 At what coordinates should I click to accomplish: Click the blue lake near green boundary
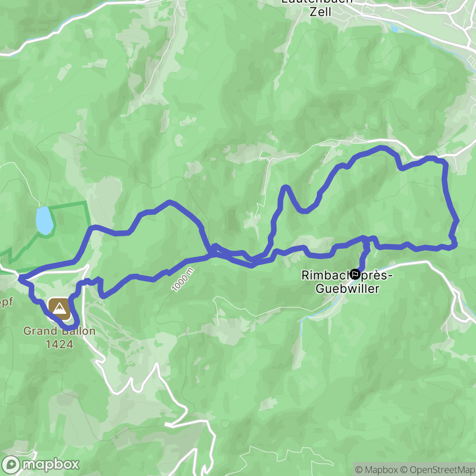[44, 221]
